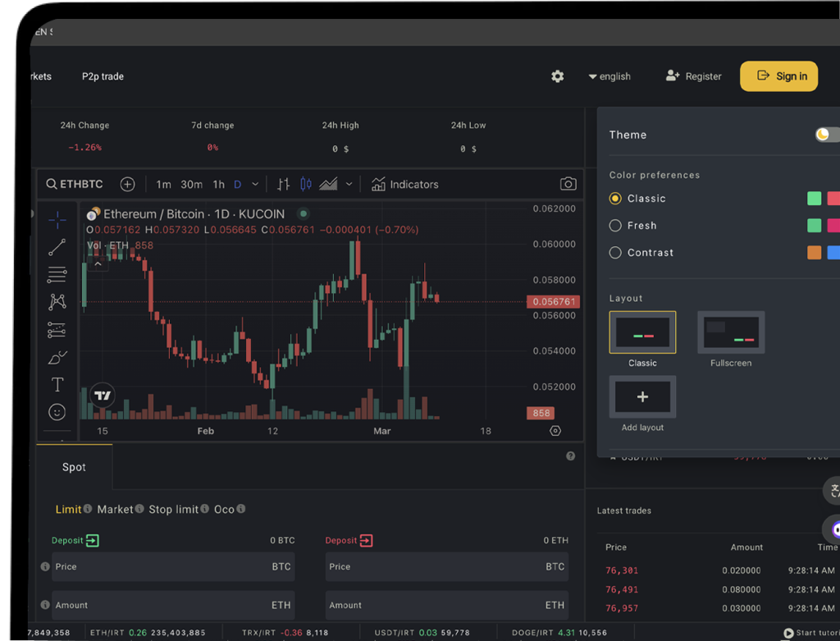Viewport: 840px width, 641px height.
Task: Open the emoji icons drawing tool
Action: (57, 412)
